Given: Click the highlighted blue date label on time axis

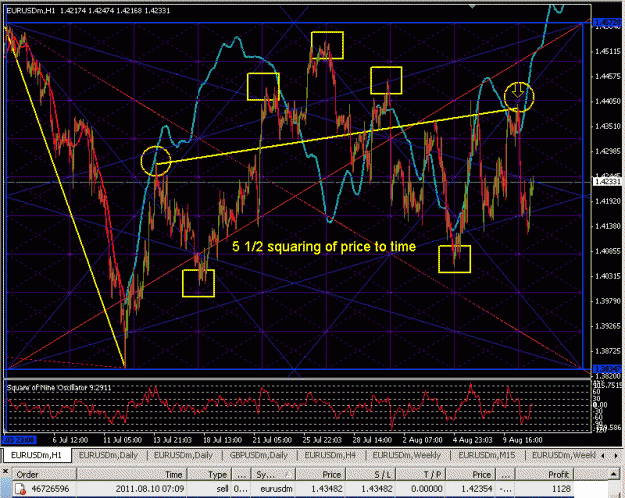Looking at the screenshot, I should point(20,440).
